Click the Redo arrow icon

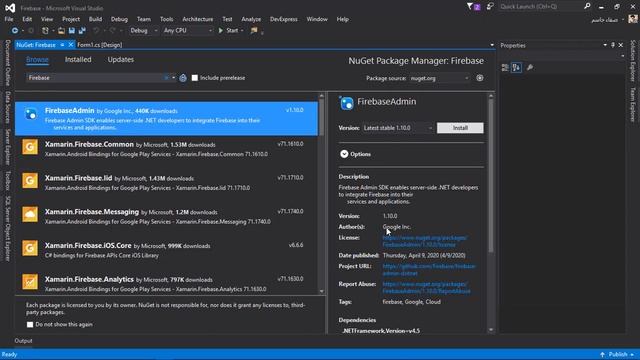tap(112, 31)
